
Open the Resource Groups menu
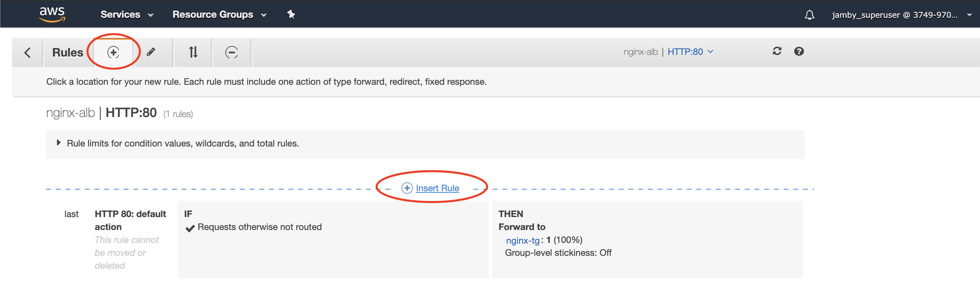[x=219, y=15]
